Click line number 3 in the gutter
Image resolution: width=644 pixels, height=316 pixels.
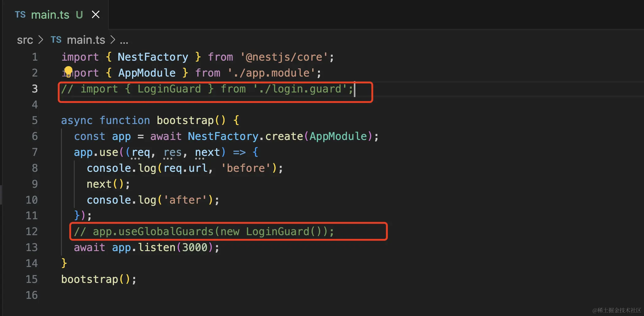(x=35, y=89)
